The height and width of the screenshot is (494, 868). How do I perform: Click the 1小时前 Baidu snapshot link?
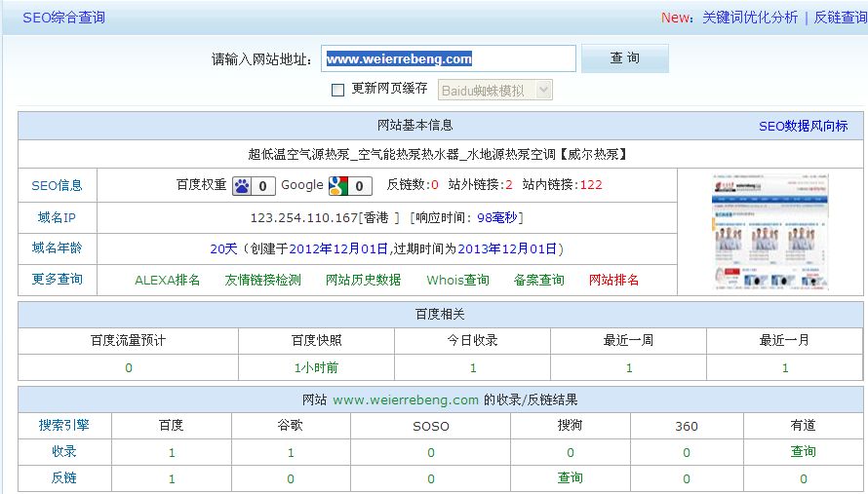316,368
